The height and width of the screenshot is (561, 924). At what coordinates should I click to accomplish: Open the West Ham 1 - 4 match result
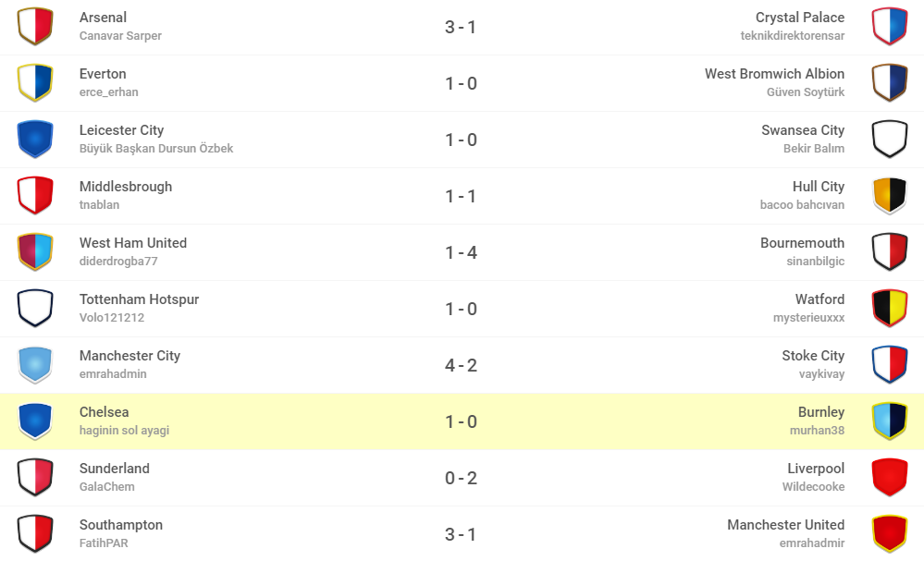pyautogui.click(x=461, y=252)
